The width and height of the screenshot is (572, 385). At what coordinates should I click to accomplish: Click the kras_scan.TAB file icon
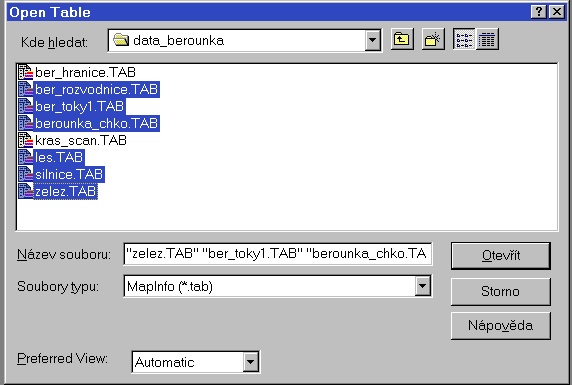[26, 140]
